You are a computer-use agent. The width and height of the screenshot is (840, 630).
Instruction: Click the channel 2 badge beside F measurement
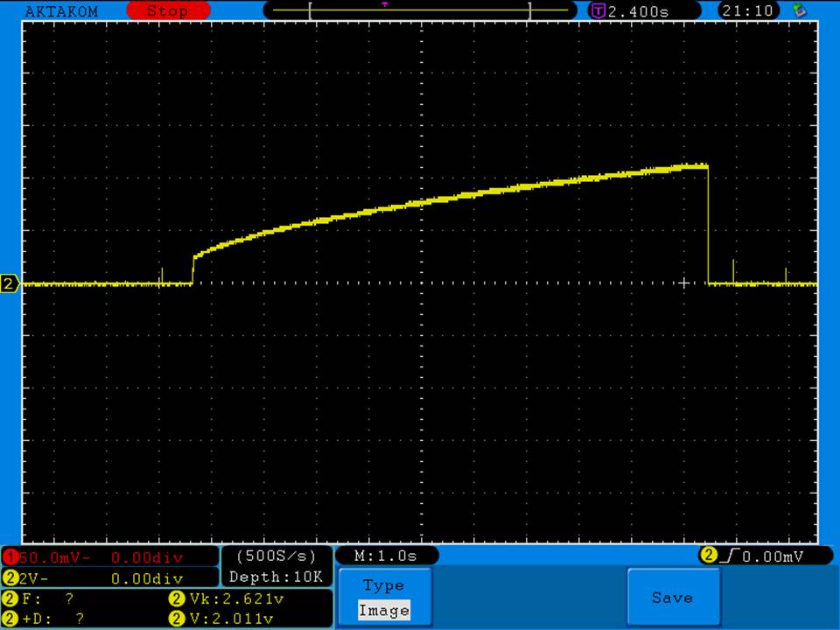click(x=10, y=599)
